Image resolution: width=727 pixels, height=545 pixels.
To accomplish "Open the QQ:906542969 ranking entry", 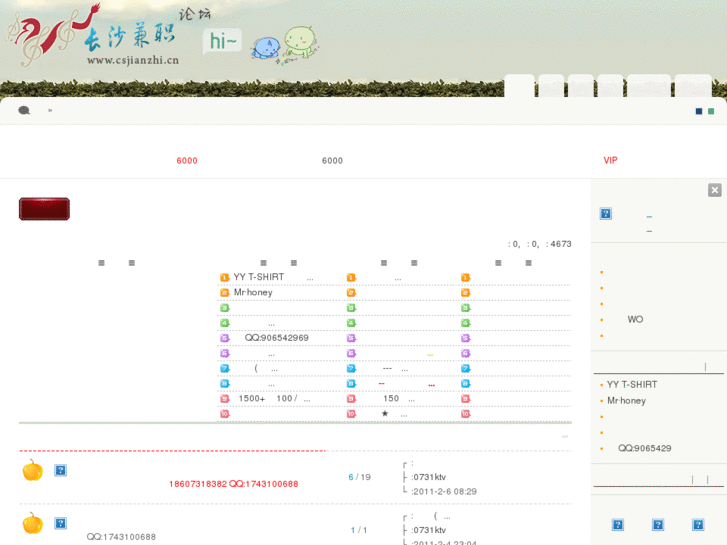I will (276, 338).
